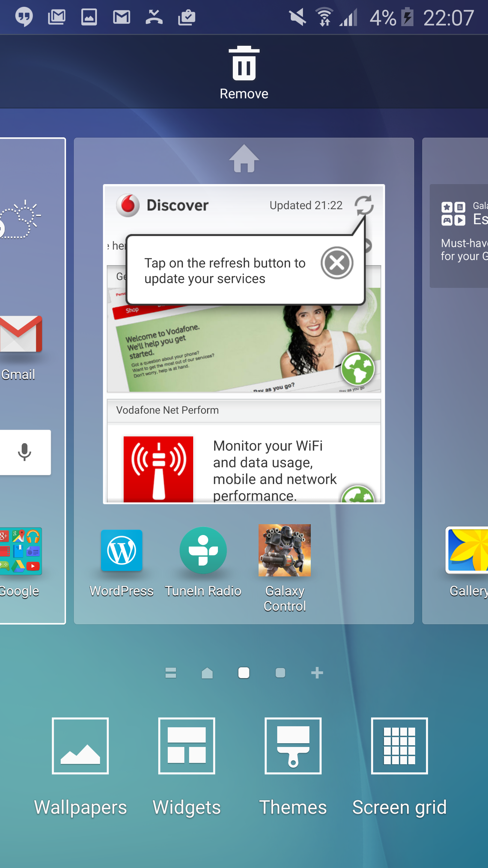Jump to the fourth page indicator
The width and height of the screenshot is (488, 868).
(x=280, y=673)
